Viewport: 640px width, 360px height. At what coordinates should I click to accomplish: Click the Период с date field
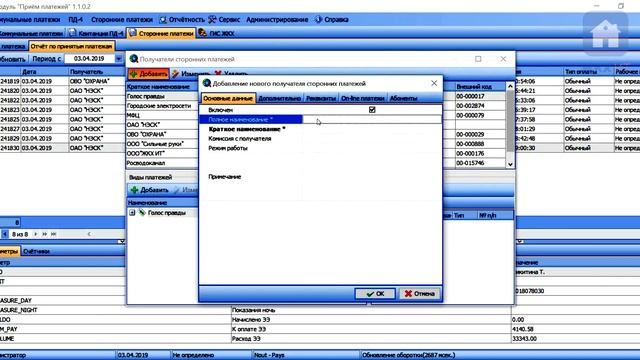[x=89, y=59]
